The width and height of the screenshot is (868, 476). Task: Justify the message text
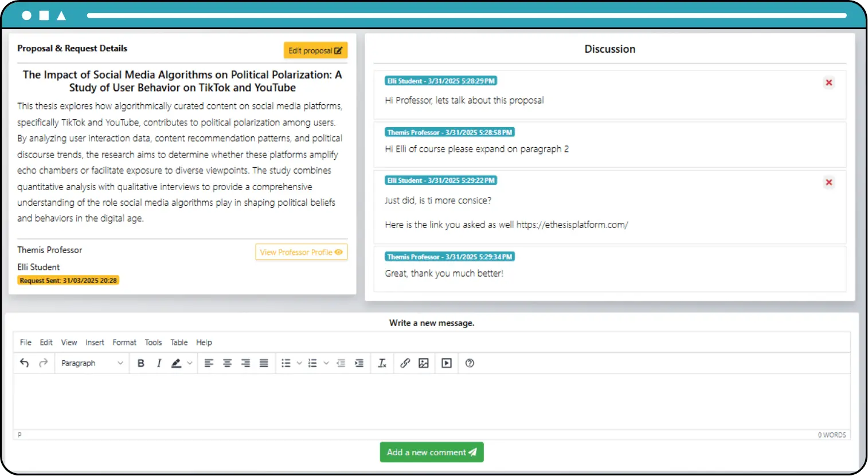[x=264, y=363]
